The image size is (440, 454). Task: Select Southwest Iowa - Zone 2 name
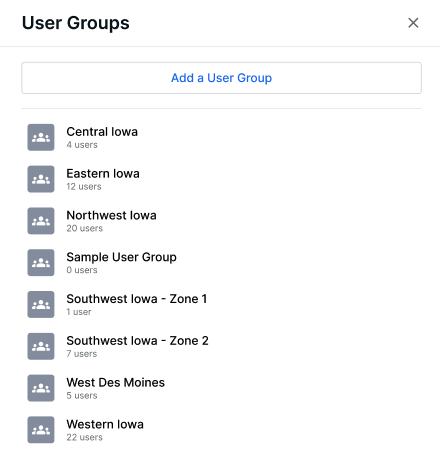pos(137,341)
